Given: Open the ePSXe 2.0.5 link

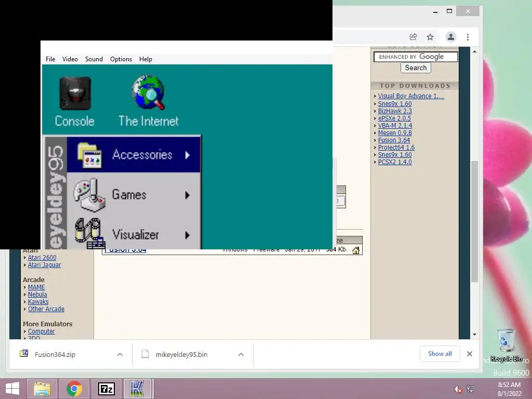Looking at the screenshot, I should 394,118.
